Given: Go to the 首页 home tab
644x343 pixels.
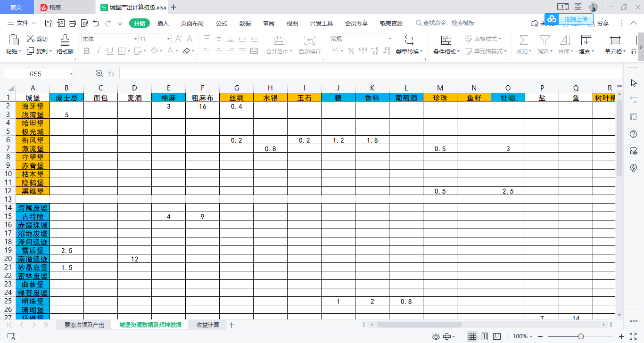Looking at the screenshot, I should 17,7.
